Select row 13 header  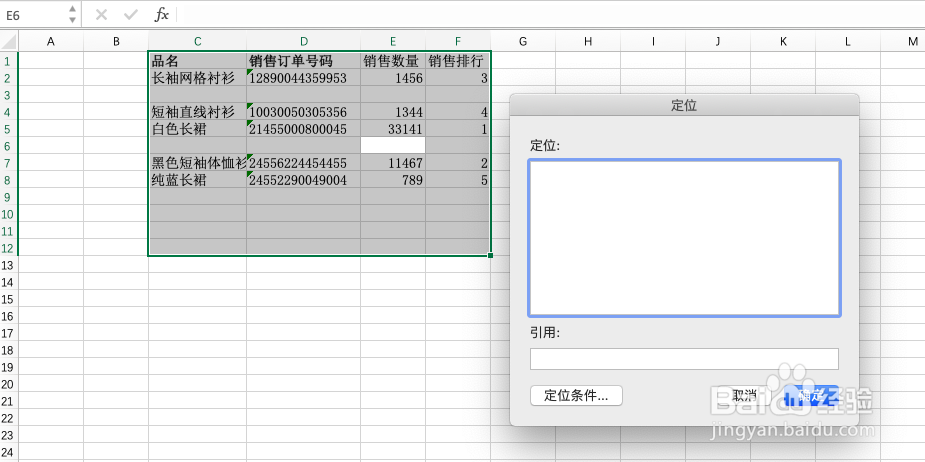point(9,266)
